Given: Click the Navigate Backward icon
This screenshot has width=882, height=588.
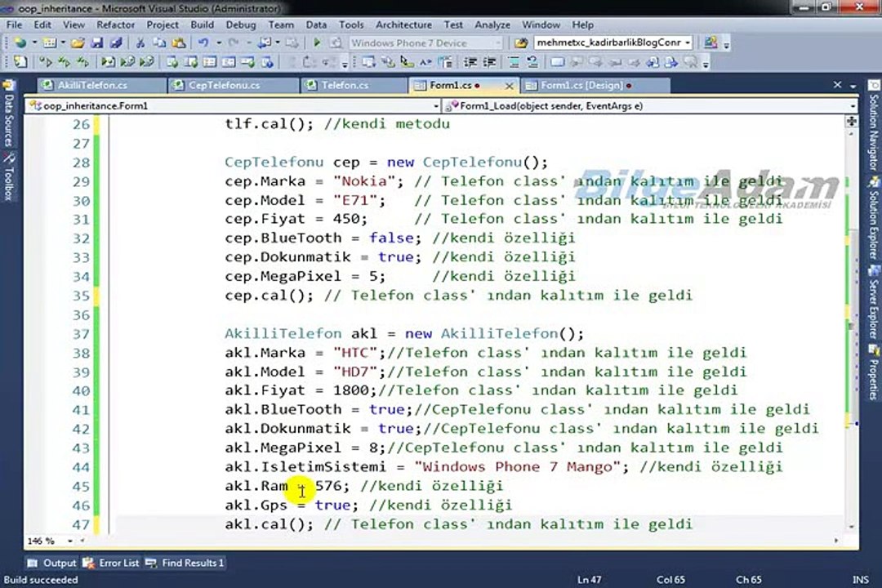Looking at the screenshot, I should (x=265, y=42).
